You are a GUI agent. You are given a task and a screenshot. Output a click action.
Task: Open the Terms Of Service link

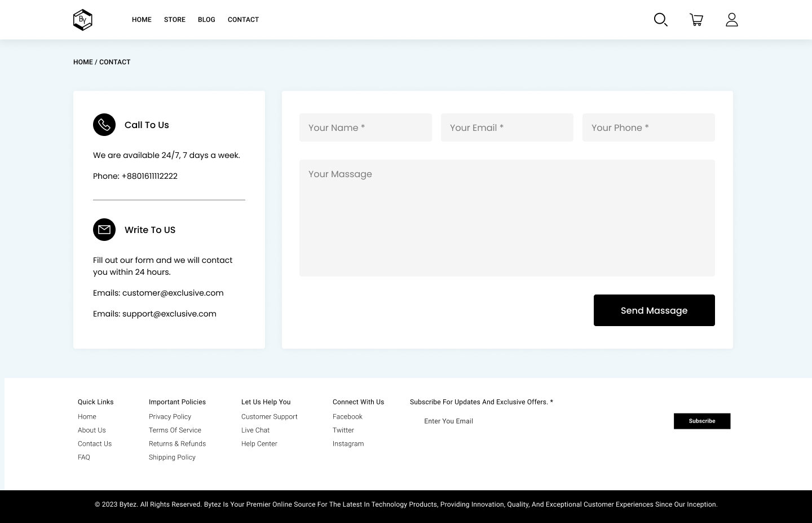click(175, 430)
